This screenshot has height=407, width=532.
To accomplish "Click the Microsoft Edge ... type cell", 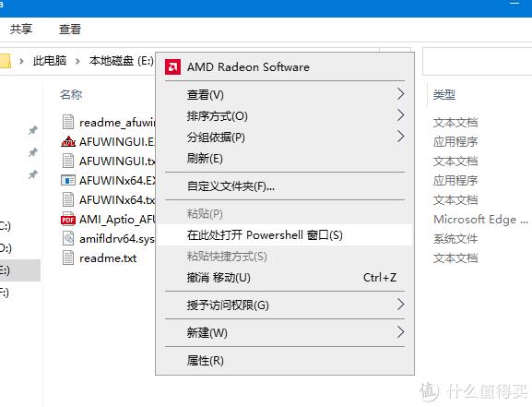I will click(480, 220).
